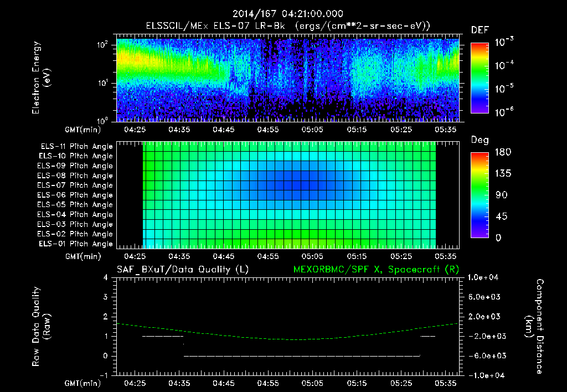Select the ELS-04 Pitch Angle row label

[75, 214]
